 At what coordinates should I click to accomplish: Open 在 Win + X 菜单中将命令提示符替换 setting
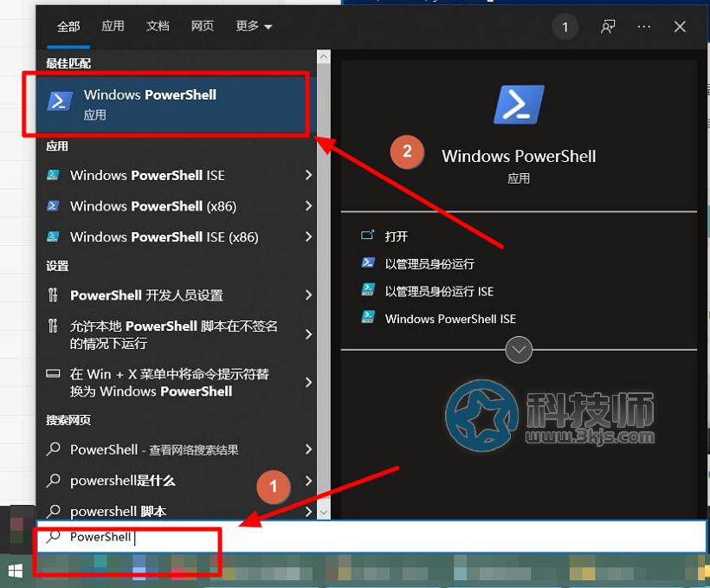[x=177, y=383]
